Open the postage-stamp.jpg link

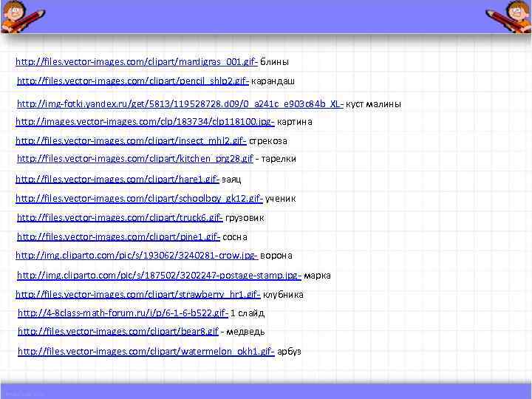point(159,275)
